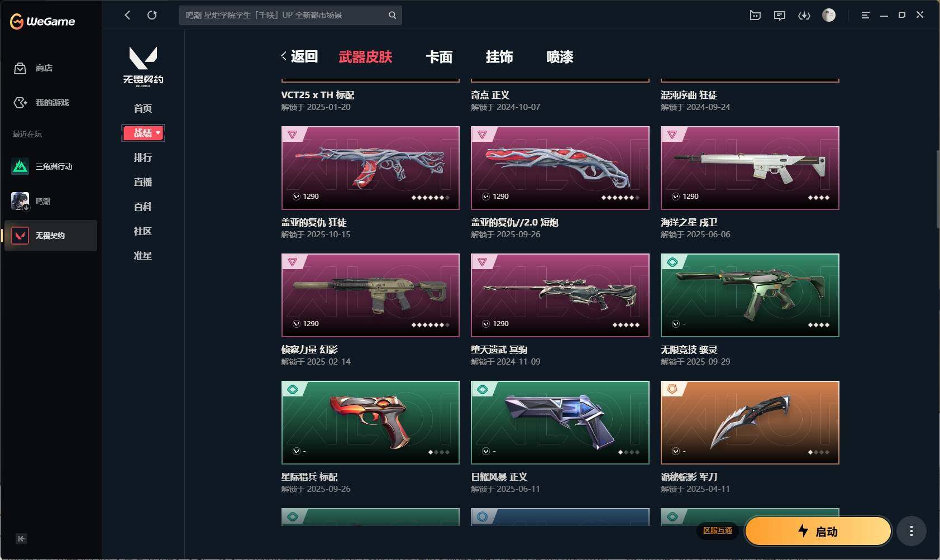
Task: Open the messages chat icon in top bar
Action: click(x=780, y=16)
